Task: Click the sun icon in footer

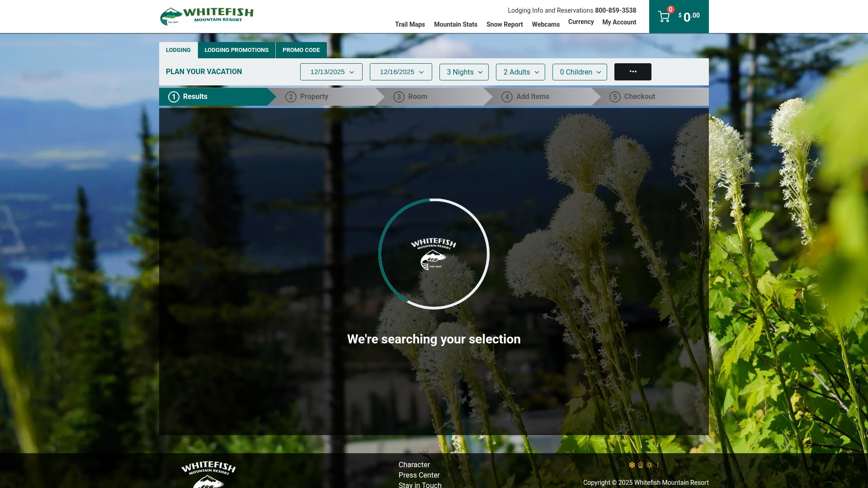Action: (x=649, y=465)
